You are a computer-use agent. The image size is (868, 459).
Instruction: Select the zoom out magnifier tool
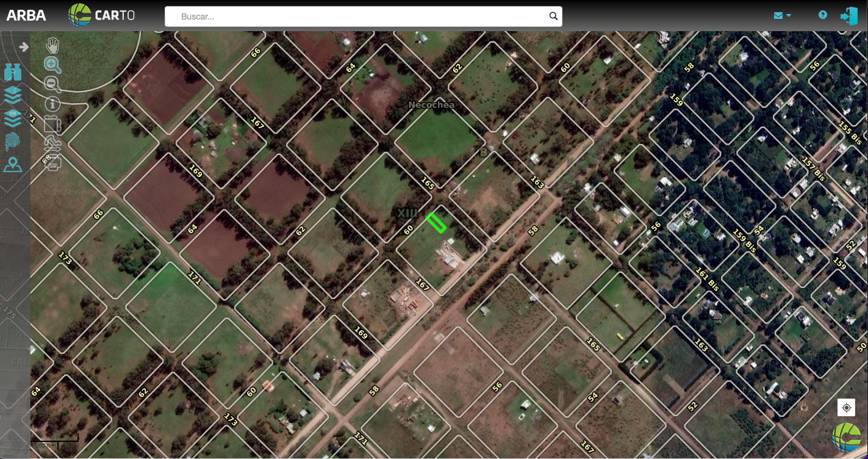coord(53,84)
